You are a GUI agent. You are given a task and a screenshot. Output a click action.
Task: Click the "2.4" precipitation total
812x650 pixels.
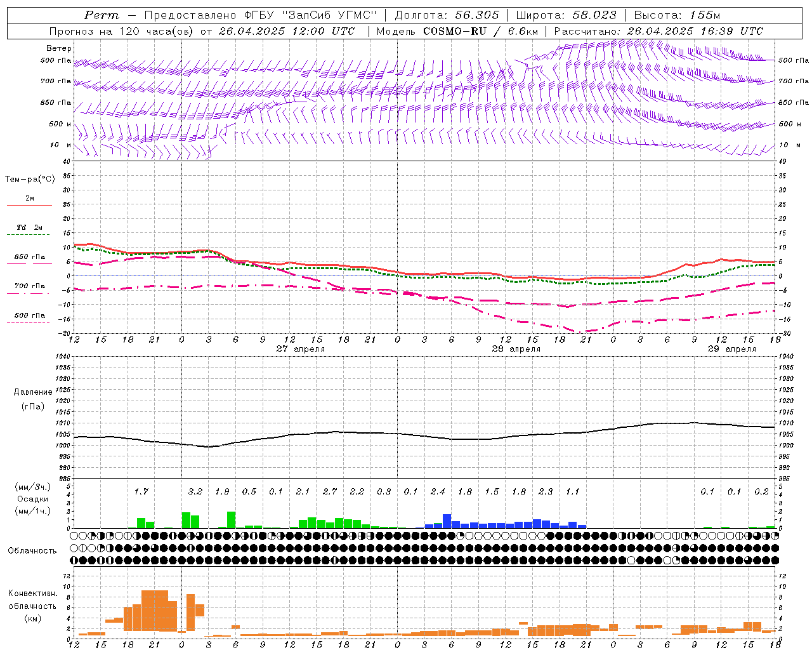(x=438, y=492)
